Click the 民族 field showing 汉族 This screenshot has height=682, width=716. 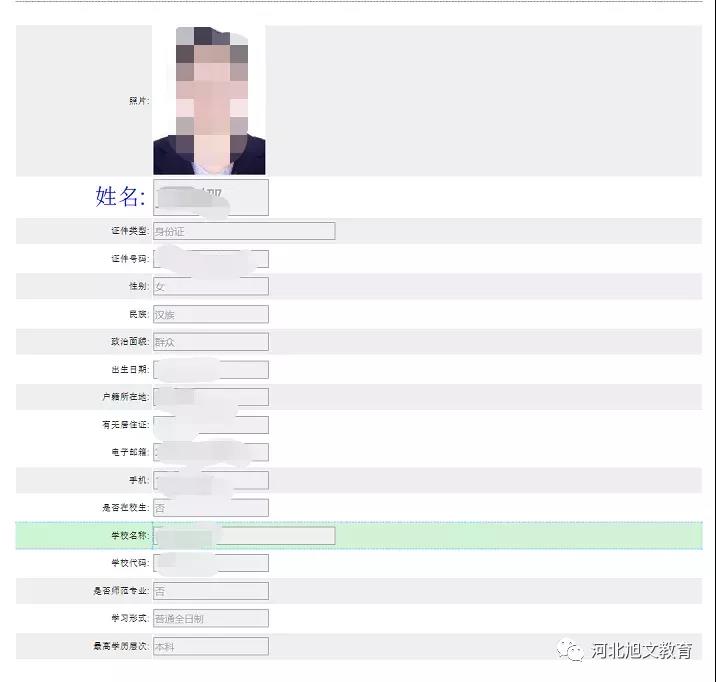pyautogui.click(x=211, y=314)
